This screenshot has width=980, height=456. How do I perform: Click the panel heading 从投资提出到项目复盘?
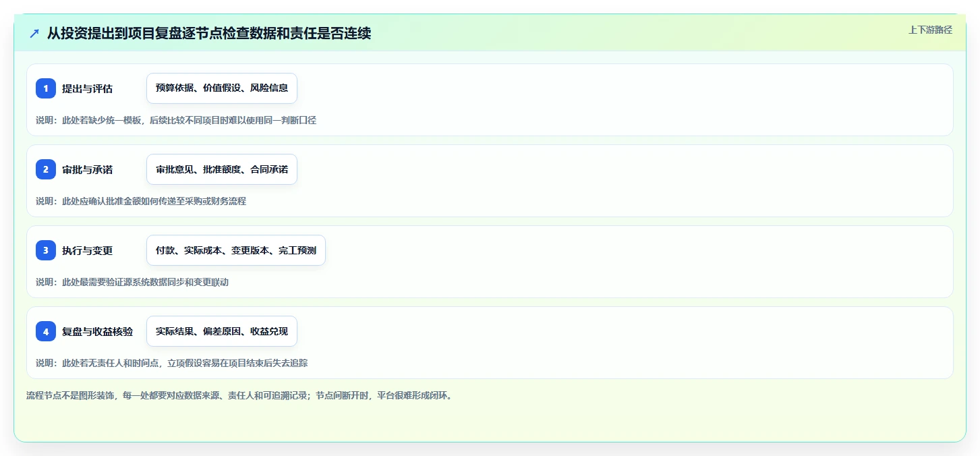click(x=209, y=33)
